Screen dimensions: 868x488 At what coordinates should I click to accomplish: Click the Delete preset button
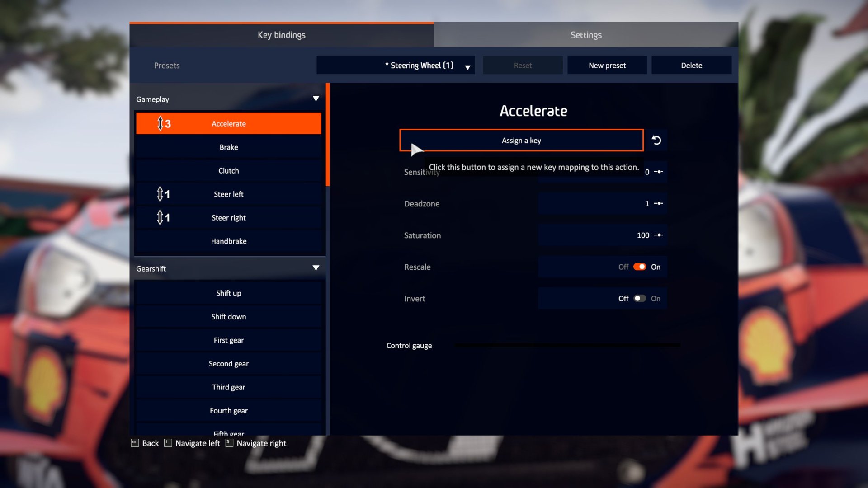(691, 65)
